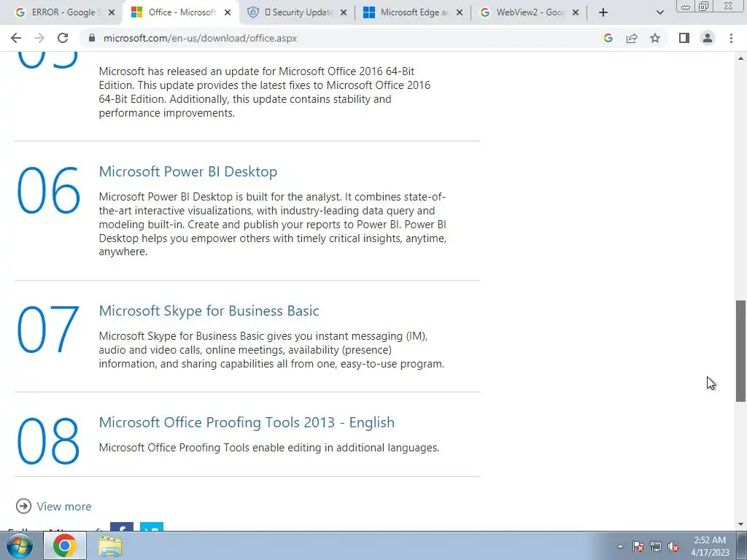Close the WebView2 tab
Viewport: 747px width, 560px height.
576,12
